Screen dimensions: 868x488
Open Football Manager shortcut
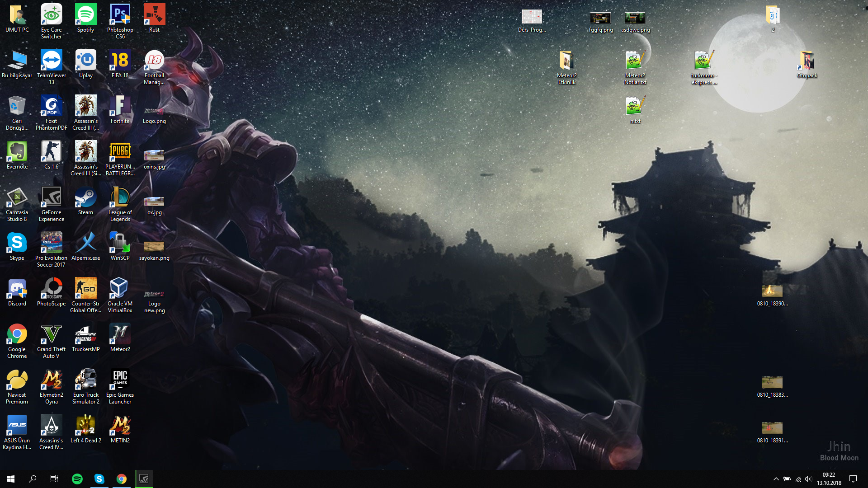click(154, 67)
